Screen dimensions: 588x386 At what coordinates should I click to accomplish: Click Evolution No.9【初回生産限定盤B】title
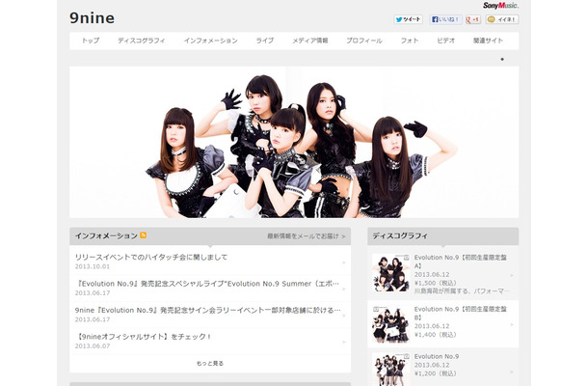point(461,314)
